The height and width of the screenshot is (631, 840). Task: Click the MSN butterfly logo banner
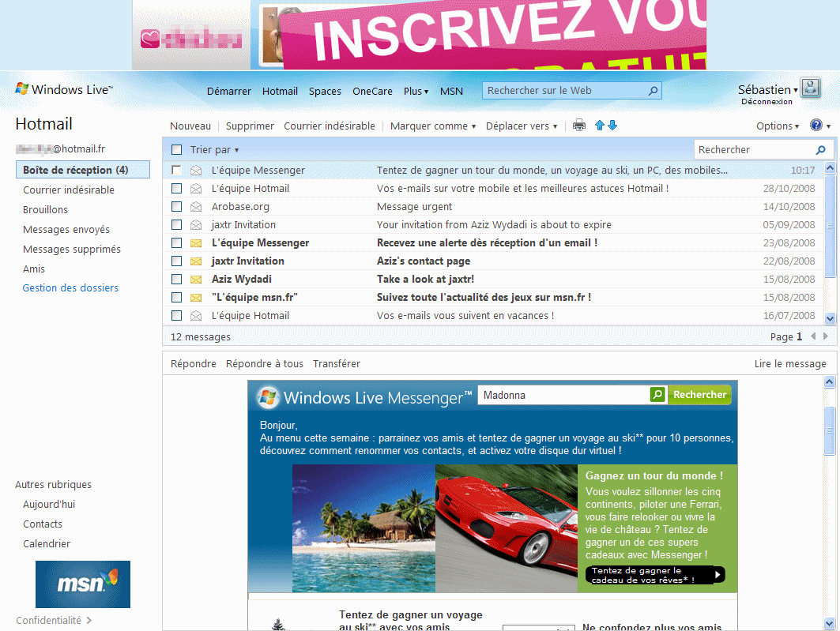[83, 584]
